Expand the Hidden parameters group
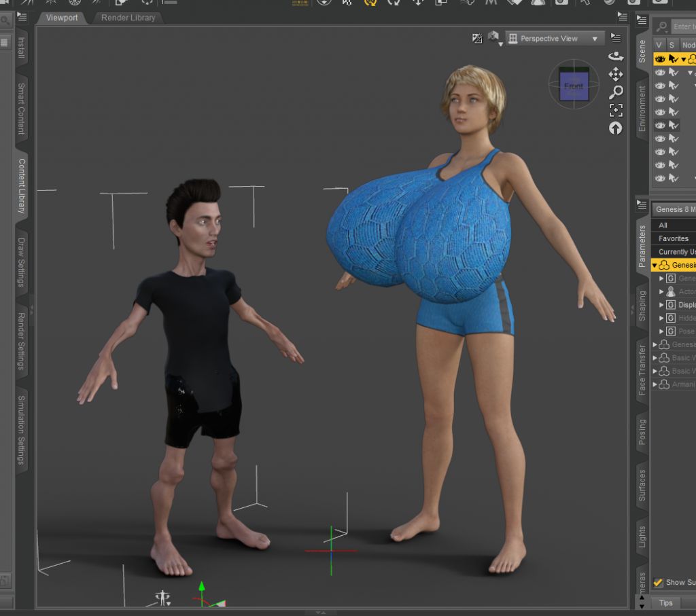Viewport: 696px width, 616px height. coord(661,318)
